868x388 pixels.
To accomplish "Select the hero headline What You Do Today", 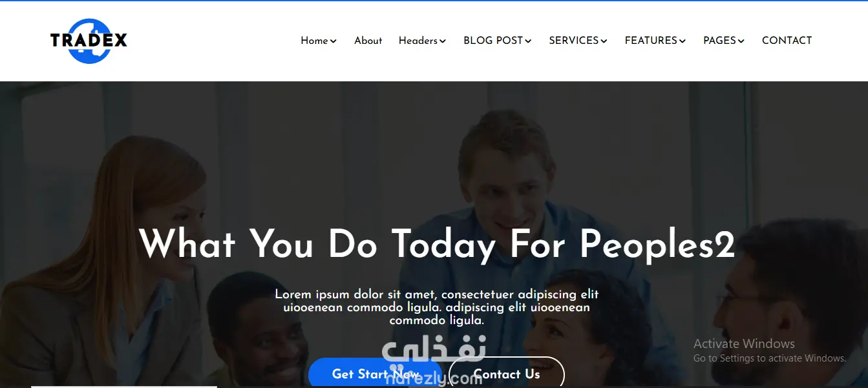I will 317,244.
